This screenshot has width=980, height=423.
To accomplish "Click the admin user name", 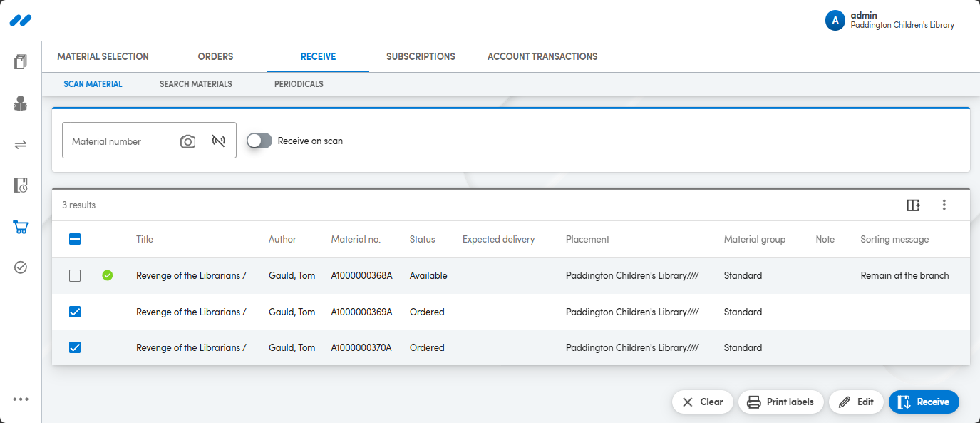I will point(864,15).
